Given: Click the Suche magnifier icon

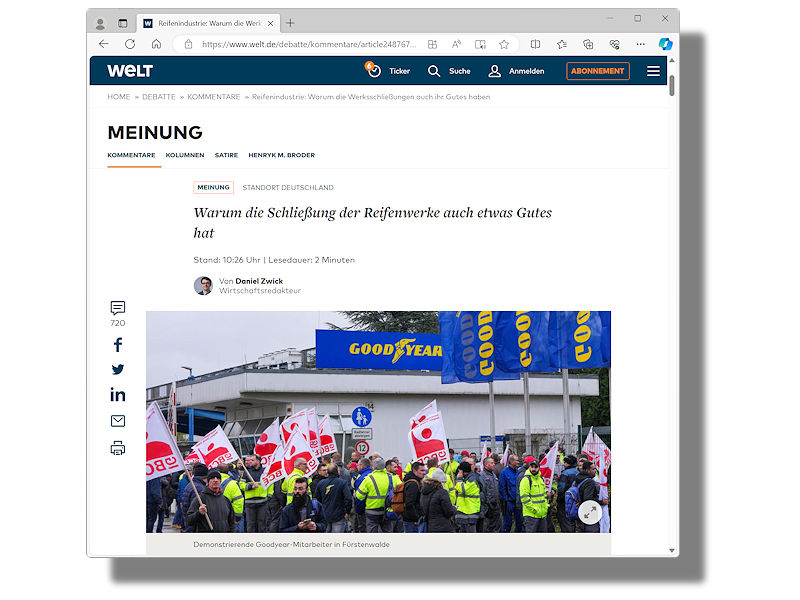Looking at the screenshot, I should click(434, 71).
